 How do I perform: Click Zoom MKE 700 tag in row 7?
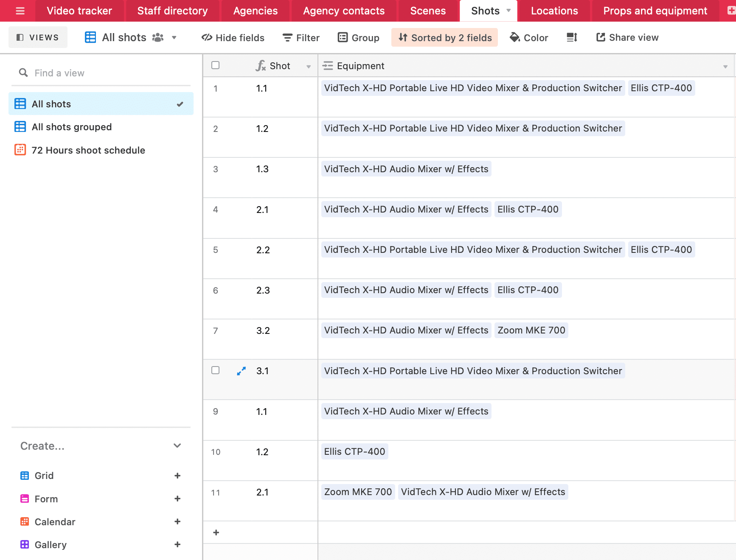[531, 330]
